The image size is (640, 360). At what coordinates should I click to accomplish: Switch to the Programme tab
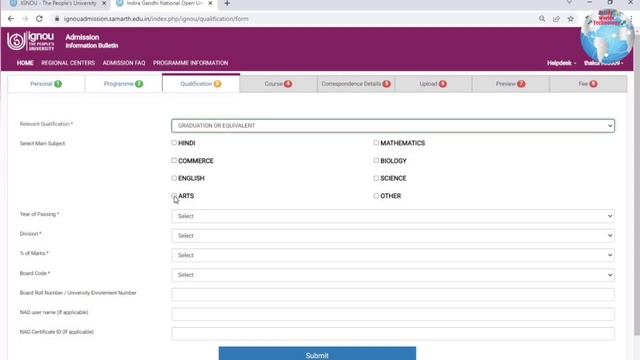(x=123, y=84)
